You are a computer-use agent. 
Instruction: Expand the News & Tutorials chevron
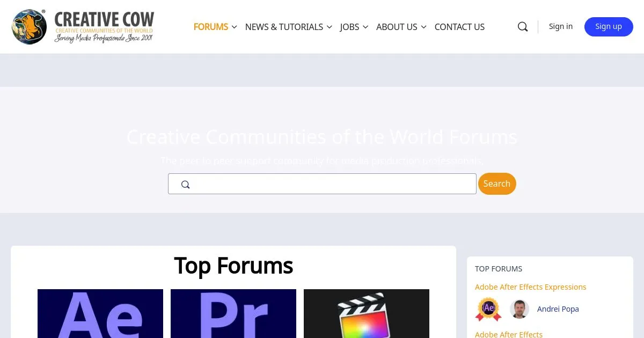329,27
